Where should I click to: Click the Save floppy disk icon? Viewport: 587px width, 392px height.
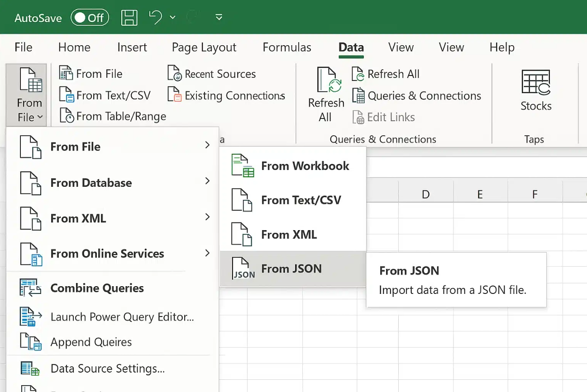click(x=129, y=18)
